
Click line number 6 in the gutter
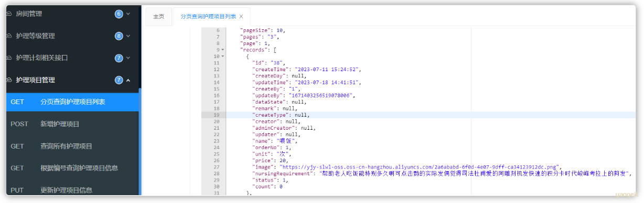(x=218, y=30)
